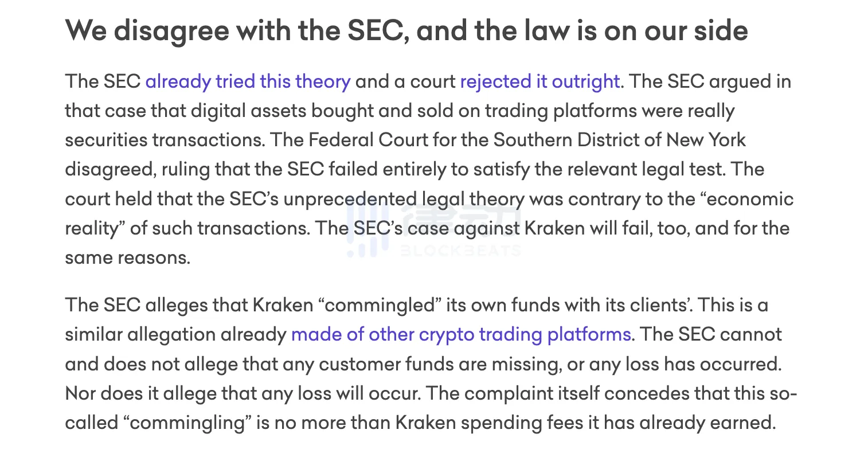The width and height of the screenshot is (868, 453).
Task: Click the "already tried this theory" link
Action: click(248, 81)
